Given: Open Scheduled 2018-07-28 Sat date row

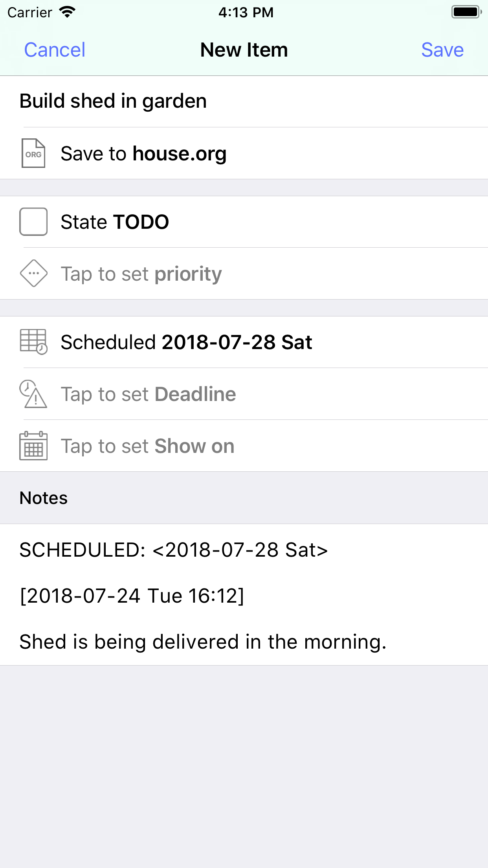Looking at the screenshot, I should [244, 342].
